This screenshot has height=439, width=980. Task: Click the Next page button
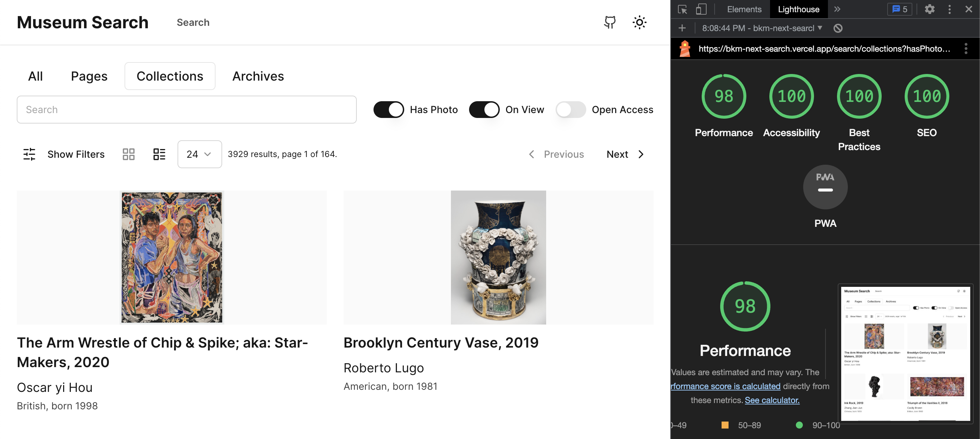point(625,153)
